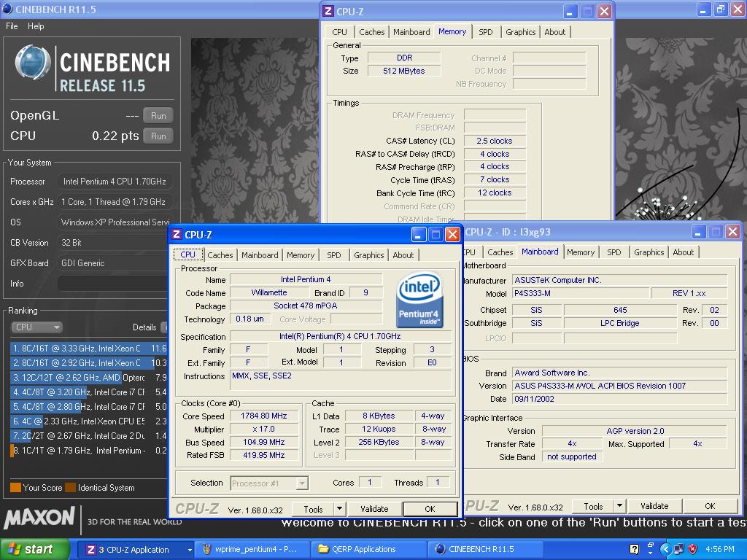Click OK in front CPU-Z window
The height and width of the screenshot is (560, 747).
tap(430, 509)
